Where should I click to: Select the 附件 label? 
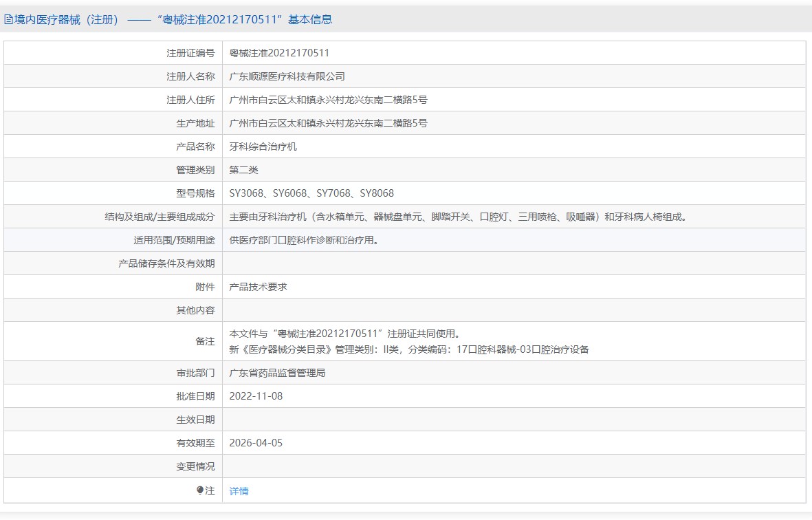click(x=205, y=287)
